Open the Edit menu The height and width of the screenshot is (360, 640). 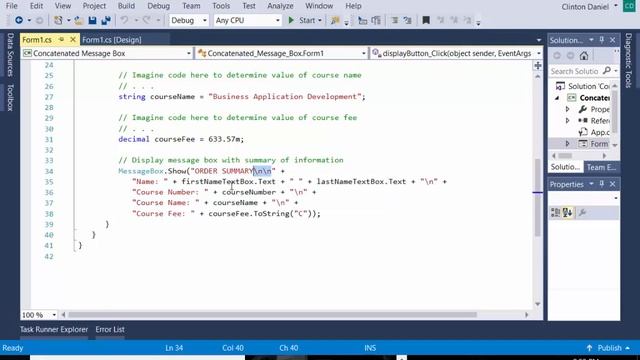pyautogui.click(x=36, y=6)
